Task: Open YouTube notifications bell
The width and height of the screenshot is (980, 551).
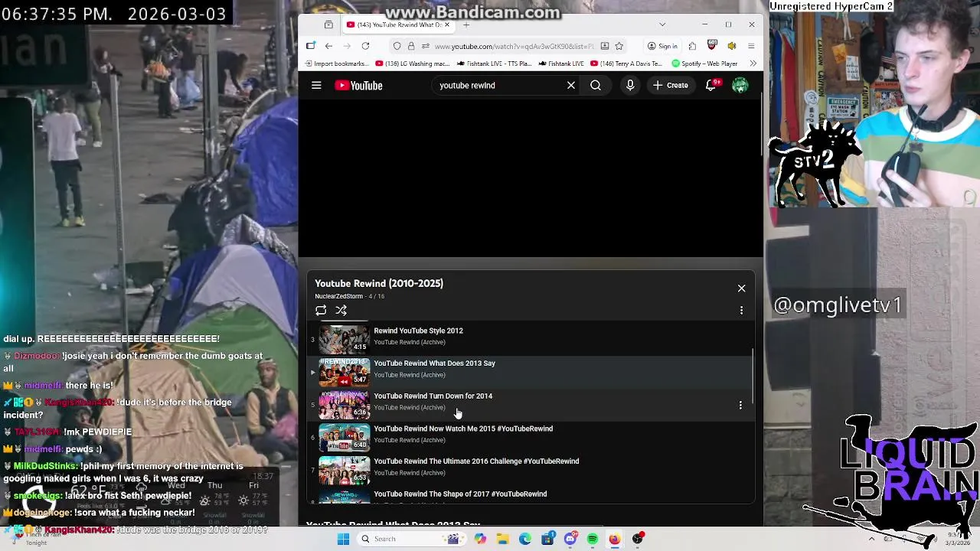Action: pyautogui.click(x=711, y=85)
